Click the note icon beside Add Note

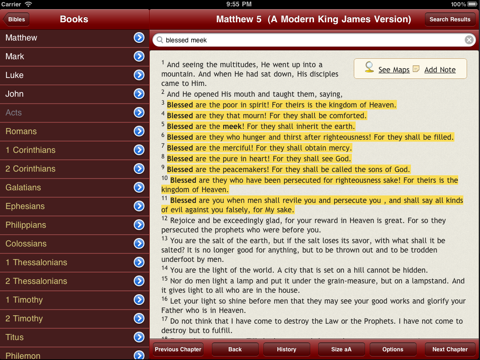(x=416, y=69)
